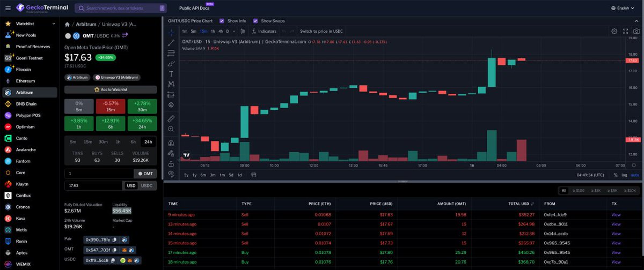644x270 pixels.
Task: Open the Indicators menu
Action: click(x=264, y=31)
